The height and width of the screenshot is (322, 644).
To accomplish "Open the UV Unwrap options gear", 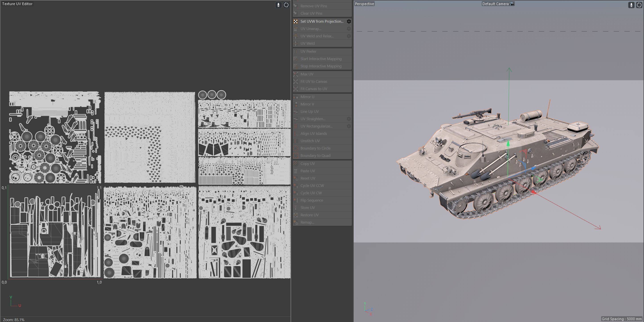I will point(349,29).
